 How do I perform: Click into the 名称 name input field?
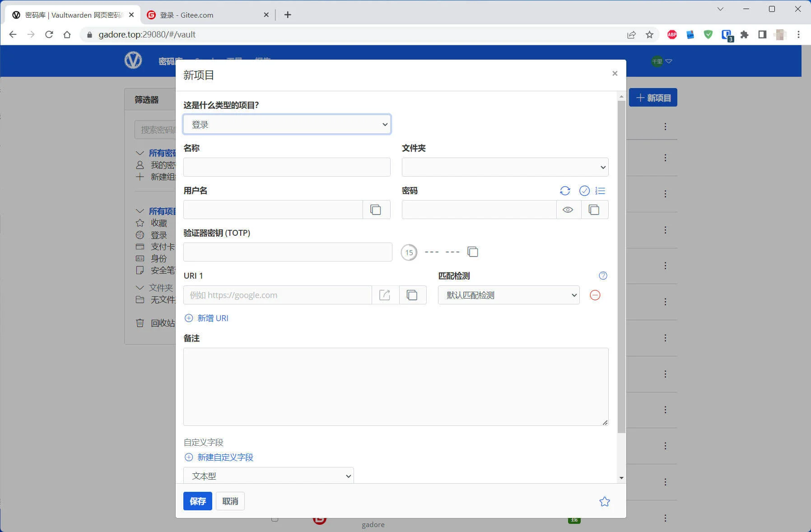click(287, 167)
